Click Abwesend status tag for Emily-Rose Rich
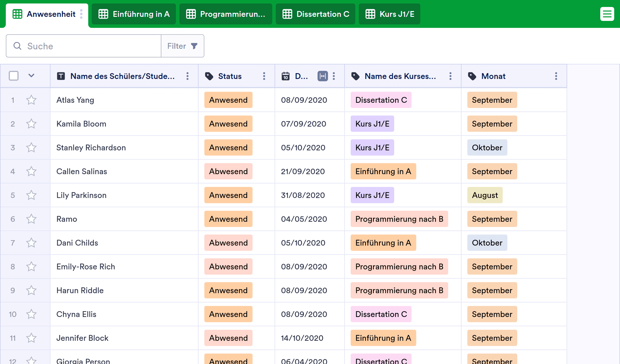This screenshot has width=620, height=364. (228, 266)
